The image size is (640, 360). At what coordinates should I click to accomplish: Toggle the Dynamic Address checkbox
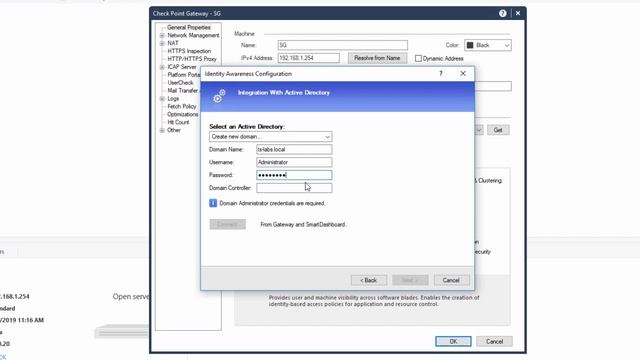418,58
